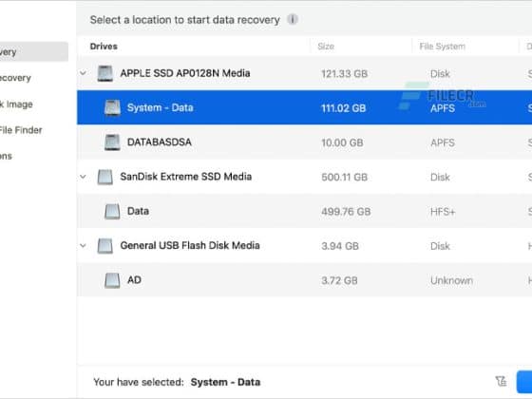Click the System - Data volume icon
Screen dimensions: 532x399
[x=112, y=107]
